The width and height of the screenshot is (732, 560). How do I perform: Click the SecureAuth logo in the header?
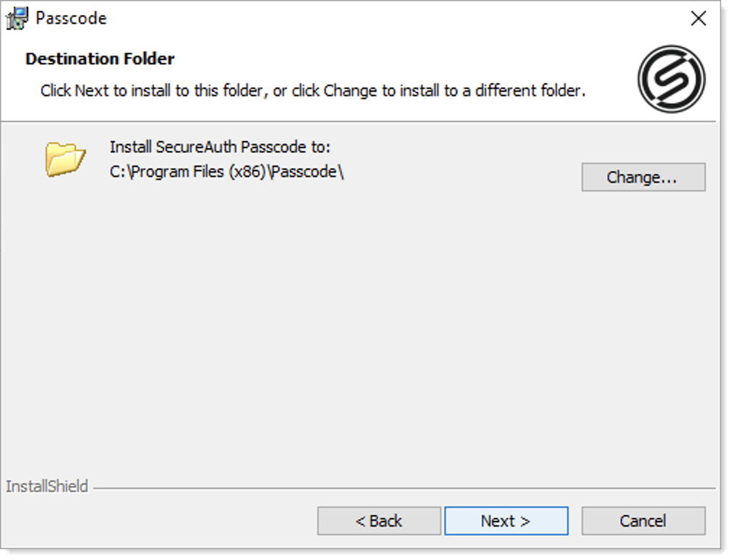click(671, 79)
